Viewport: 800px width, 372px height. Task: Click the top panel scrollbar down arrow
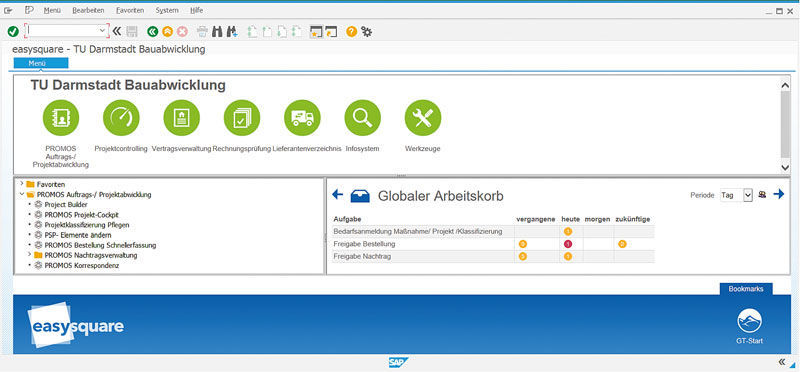785,167
